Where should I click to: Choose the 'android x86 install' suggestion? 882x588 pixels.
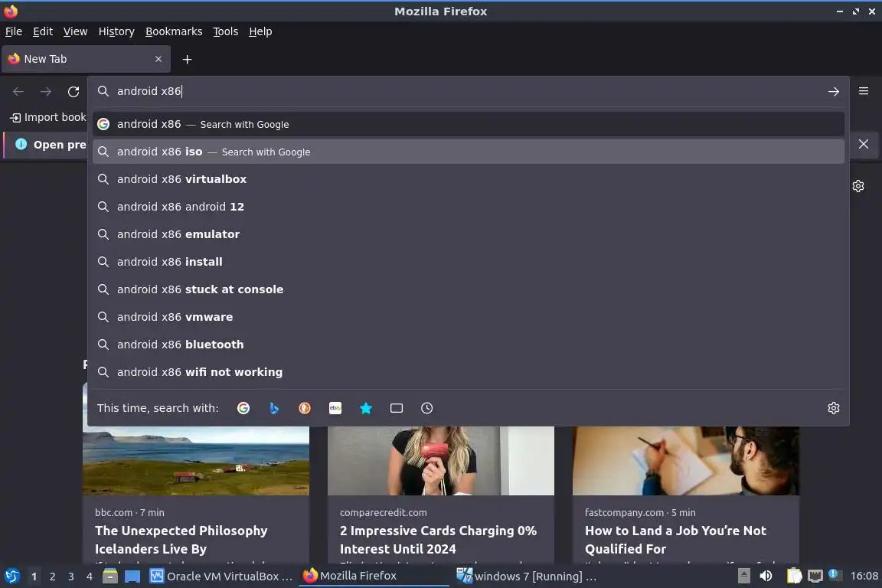click(x=469, y=262)
